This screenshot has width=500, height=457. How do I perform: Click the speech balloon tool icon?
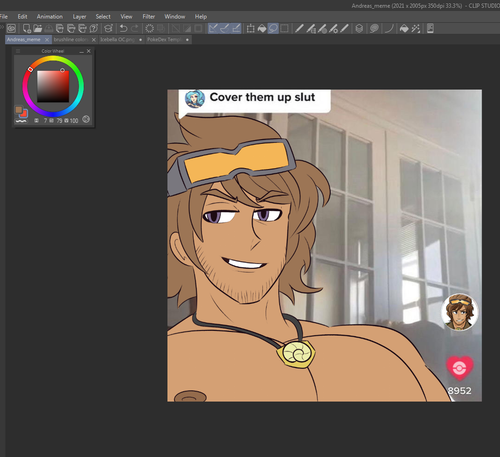click(x=374, y=29)
